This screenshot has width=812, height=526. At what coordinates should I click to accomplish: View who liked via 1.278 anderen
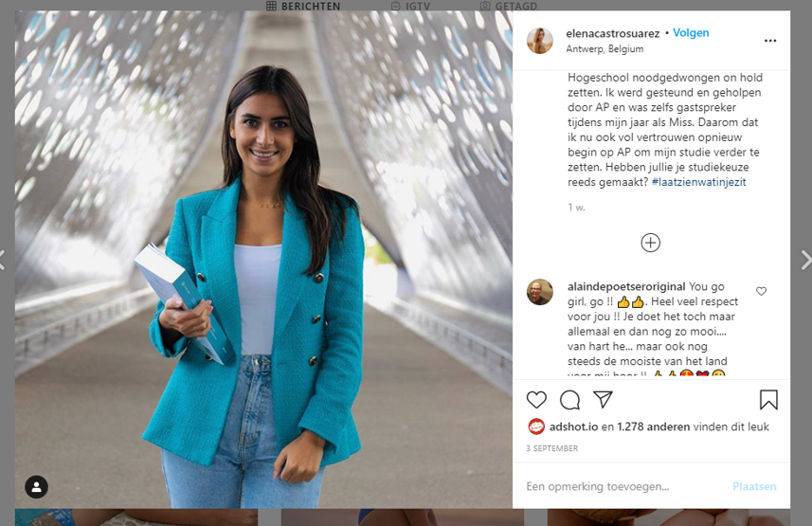click(653, 426)
